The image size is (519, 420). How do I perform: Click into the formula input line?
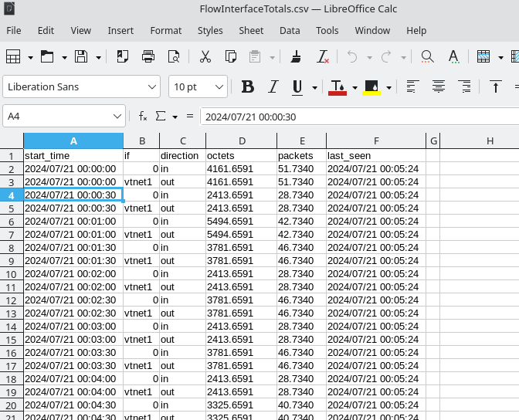(359, 117)
